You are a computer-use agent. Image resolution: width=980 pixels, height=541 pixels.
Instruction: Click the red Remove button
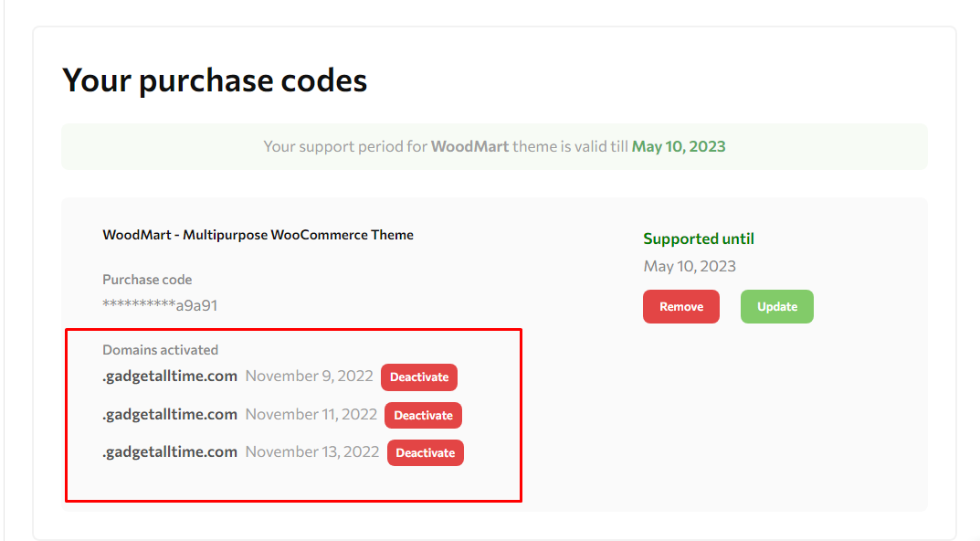(x=680, y=306)
